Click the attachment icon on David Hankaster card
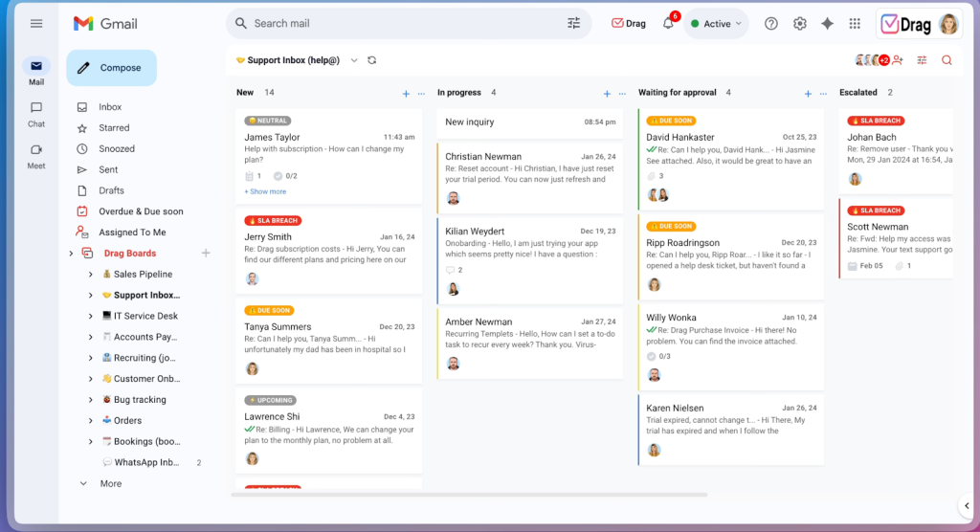980x532 pixels. [651, 176]
